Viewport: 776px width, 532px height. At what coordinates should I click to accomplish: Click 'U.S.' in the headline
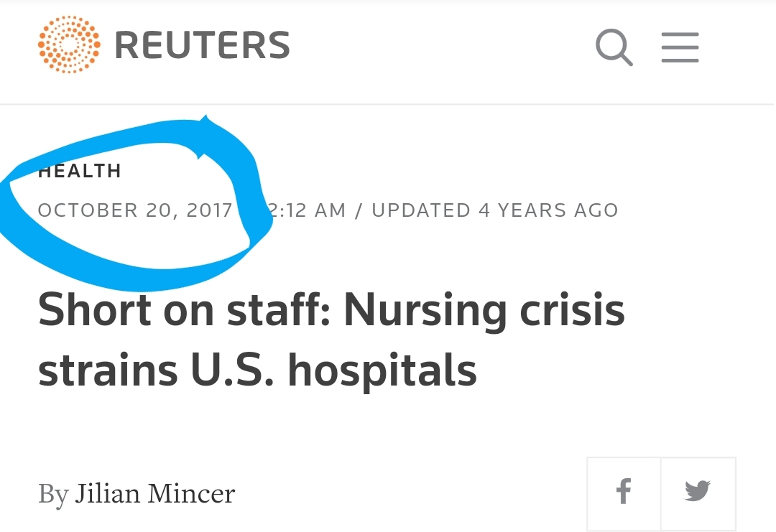[x=231, y=370]
